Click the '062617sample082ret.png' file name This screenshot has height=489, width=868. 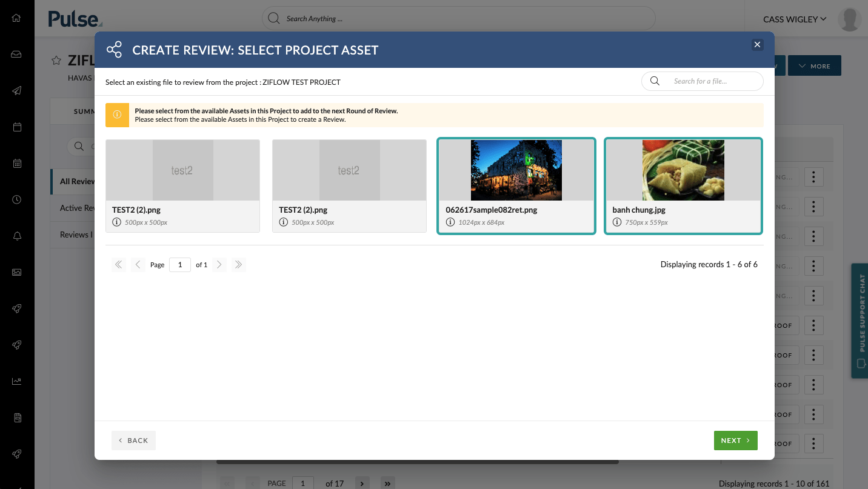[x=492, y=210]
